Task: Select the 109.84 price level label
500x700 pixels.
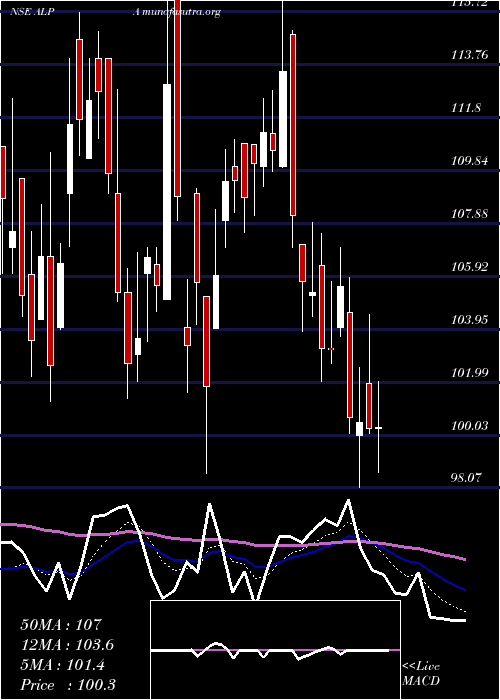Action: pos(469,161)
